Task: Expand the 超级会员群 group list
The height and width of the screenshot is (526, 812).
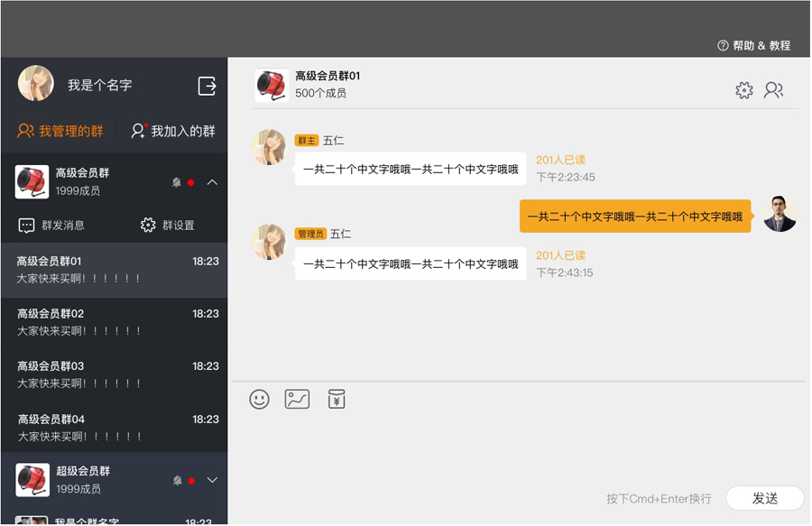Action: click(x=212, y=480)
